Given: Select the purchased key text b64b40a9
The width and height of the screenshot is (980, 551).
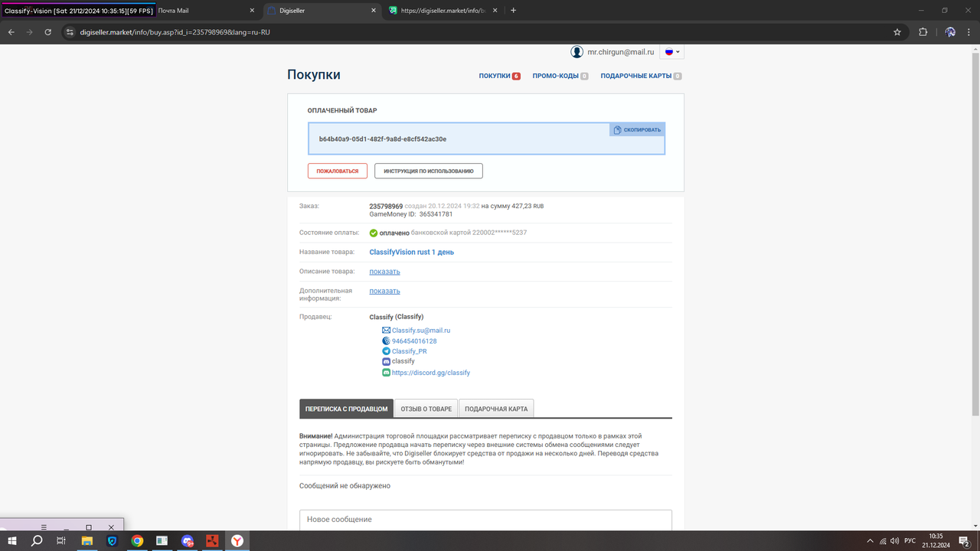Looking at the screenshot, I should 383,139.
